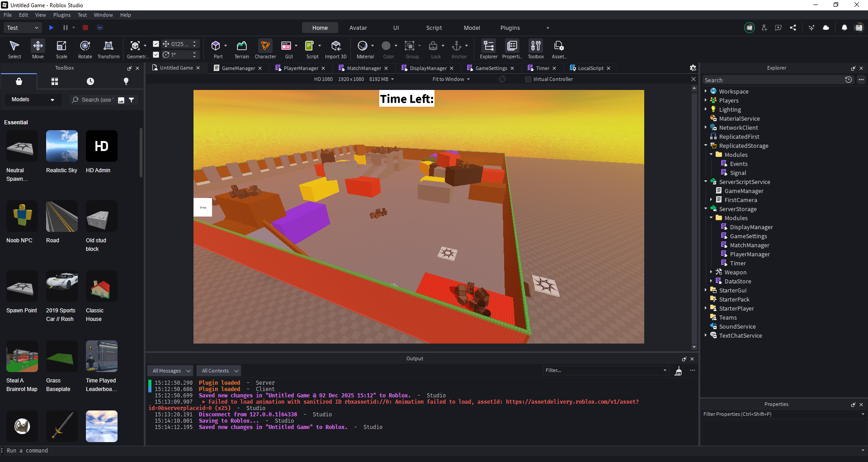Viewport: 868px width, 462px height.
Task: Collapse the ReplicatedStorage node
Action: pos(705,146)
